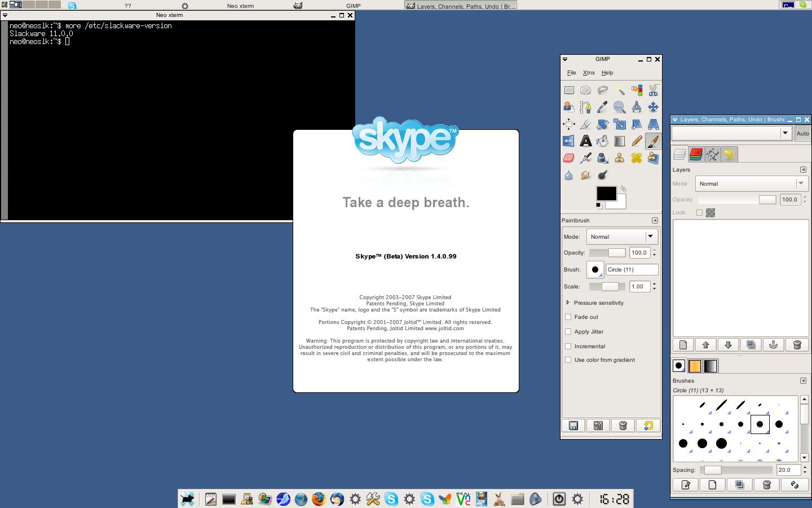Image resolution: width=812 pixels, height=508 pixels.
Task: Pick the Perspective tool
Action: pos(653,124)
